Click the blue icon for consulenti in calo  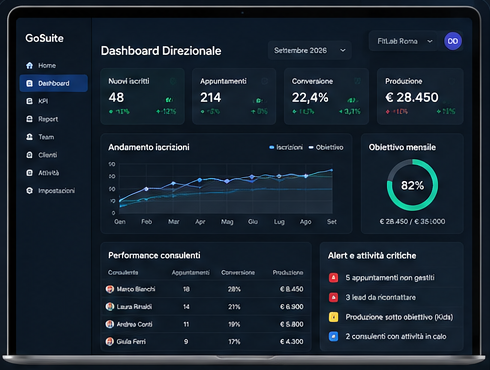point(333,336)
